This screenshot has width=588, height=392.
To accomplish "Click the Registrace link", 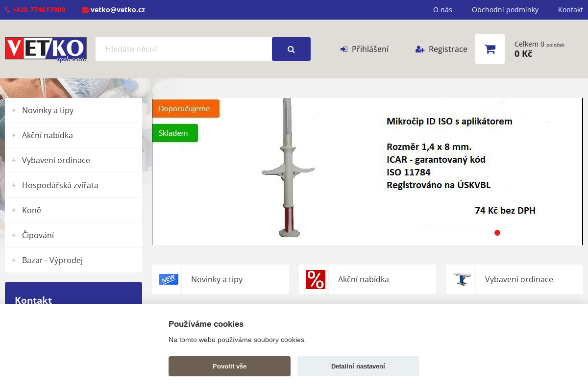I will click(441, 49).
